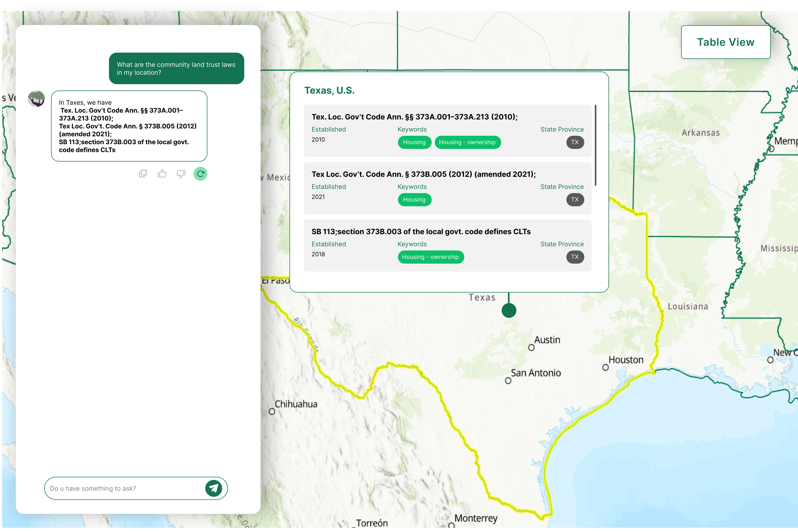The height and width of the screenshot is (532, 798).
Task: Open the Table View
Action: pos(725,42)
